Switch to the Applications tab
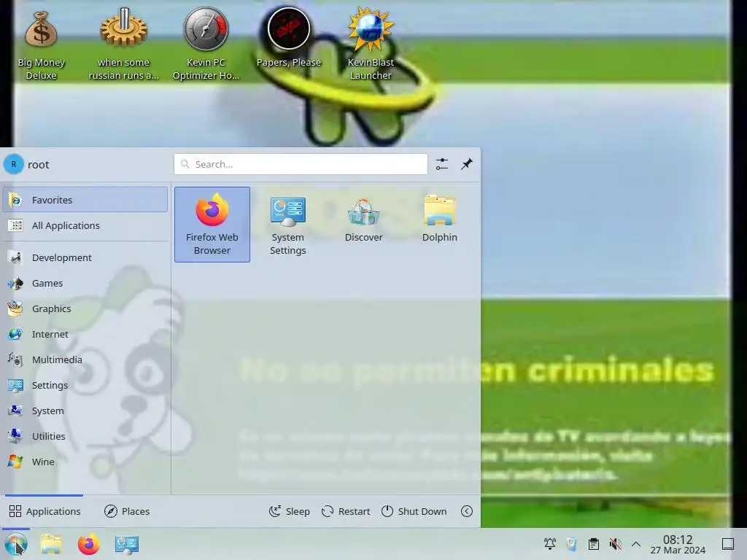Screen dimensions: 747x560 click(x=44, y=511)
